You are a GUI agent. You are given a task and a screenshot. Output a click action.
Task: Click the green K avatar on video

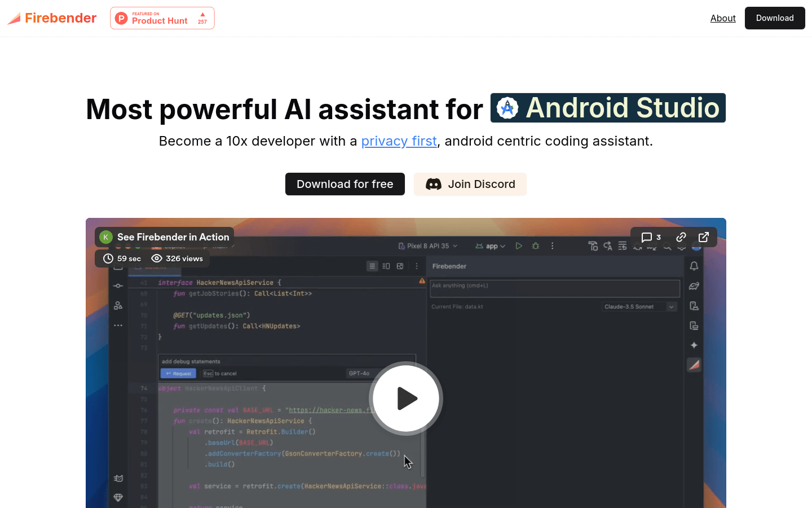coord(105,237)
